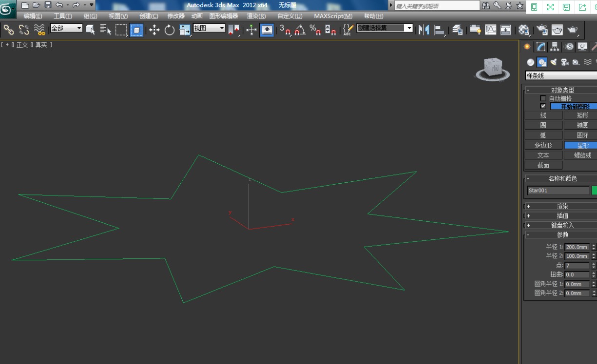Open the quick access toolbar customize arrow
Image resolution: width=597 pixels, height=364 pixels.
tap(92, 5)
